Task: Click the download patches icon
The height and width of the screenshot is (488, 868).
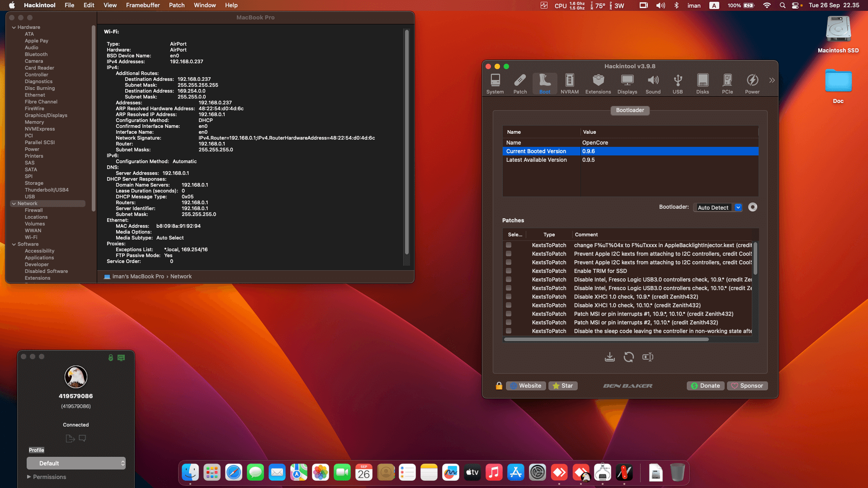Action: 609,357
